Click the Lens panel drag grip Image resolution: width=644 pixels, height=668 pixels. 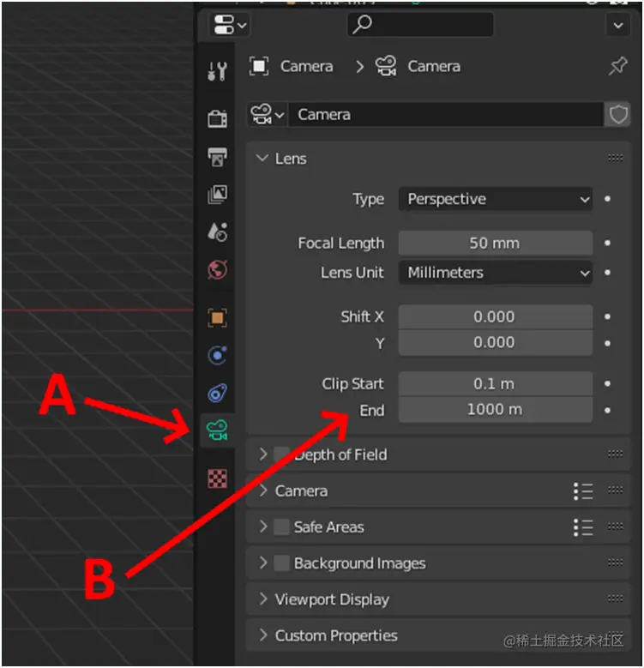[x=615, y=158]
